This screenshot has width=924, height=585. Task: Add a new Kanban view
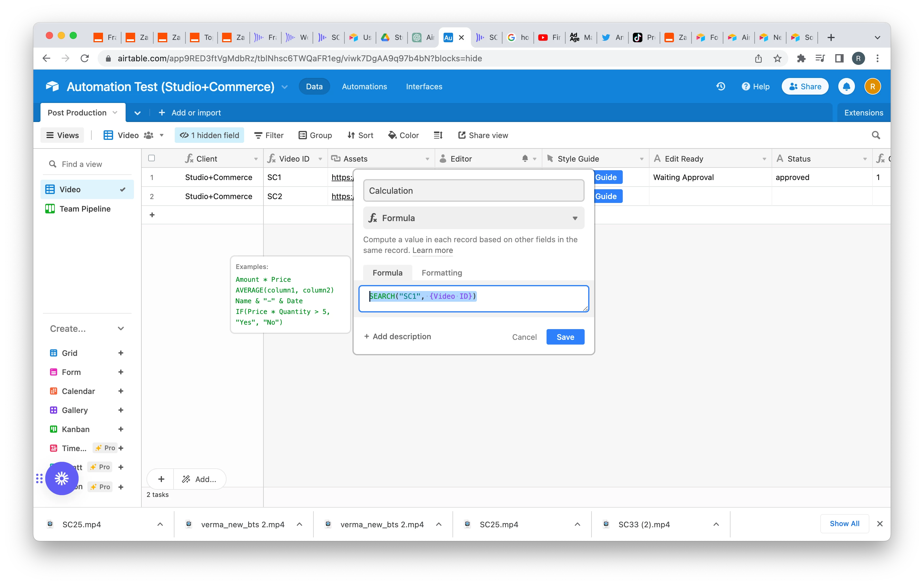pos(121,429)
